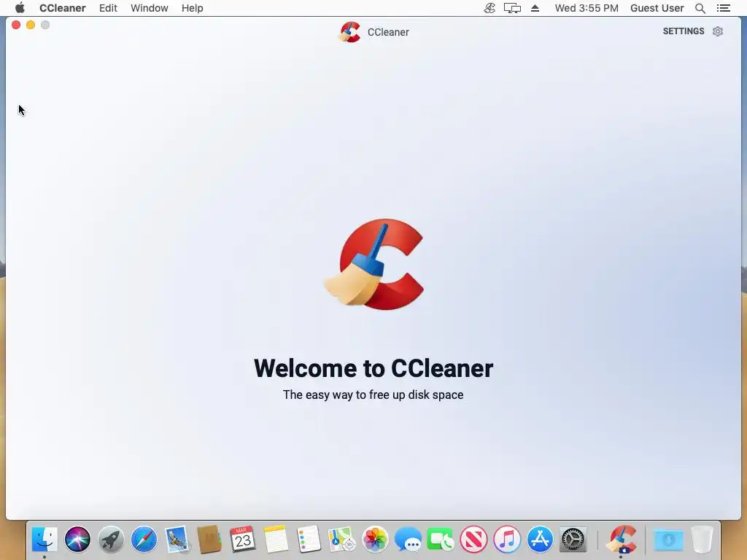
Task: Open Safari compass icon in Dock
Action: pyautogui.click(x=144, y=540)
